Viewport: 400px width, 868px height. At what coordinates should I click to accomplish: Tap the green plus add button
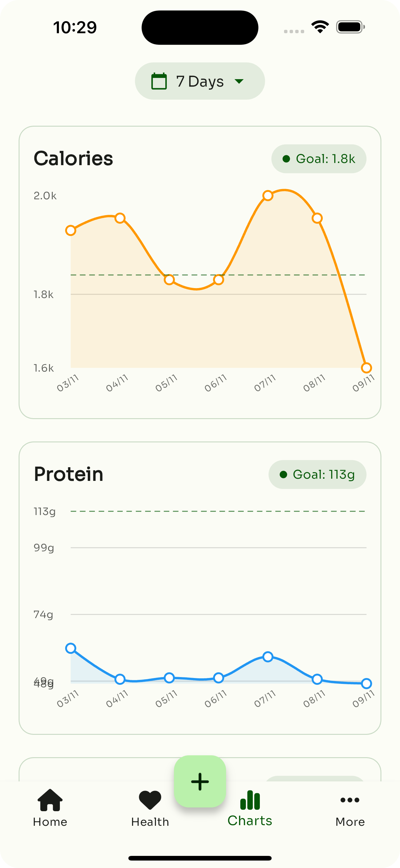(200, 781)
